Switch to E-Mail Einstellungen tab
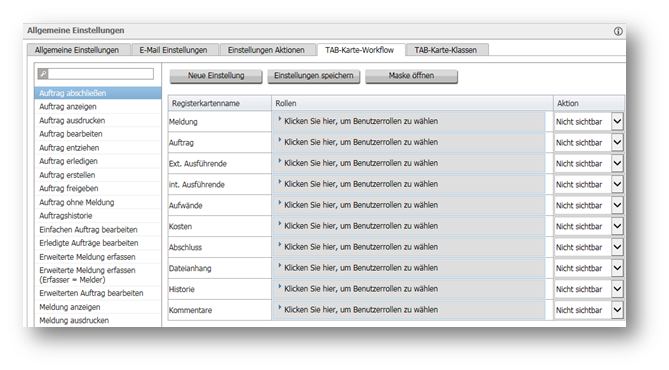 pos(174,50)
